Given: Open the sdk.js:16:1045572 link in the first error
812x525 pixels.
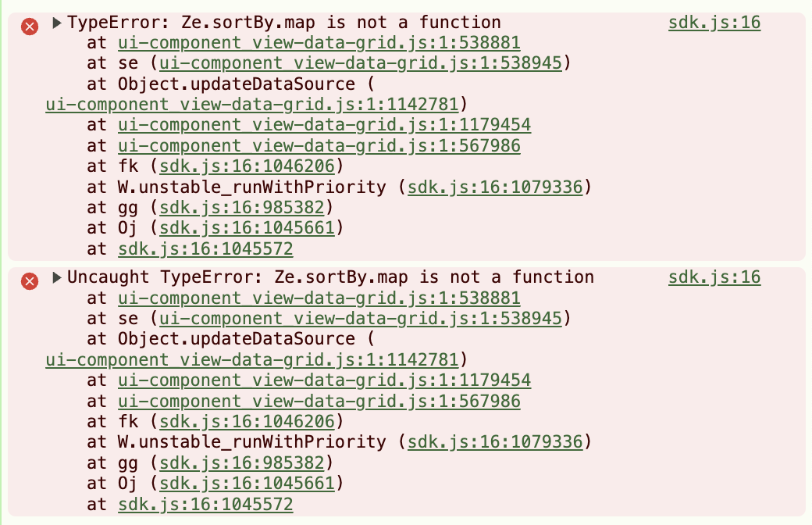Looking at the screenshot, I should 205,249.
